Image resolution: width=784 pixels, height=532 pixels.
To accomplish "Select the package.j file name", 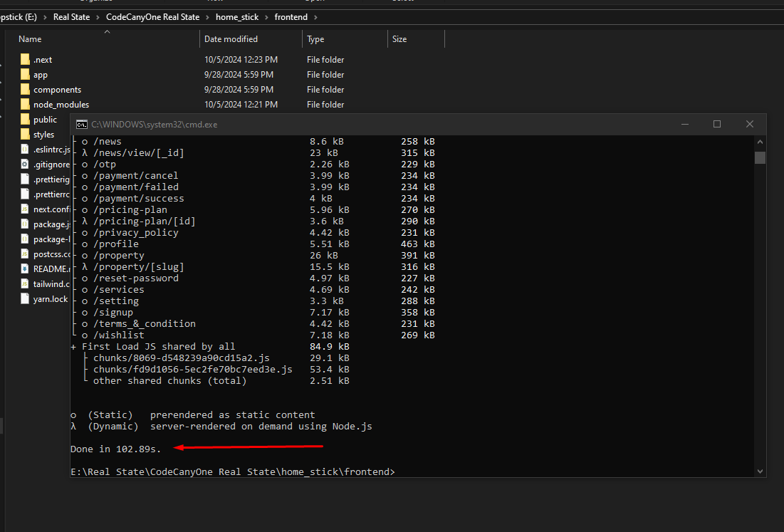I will (x=51, y=224).
